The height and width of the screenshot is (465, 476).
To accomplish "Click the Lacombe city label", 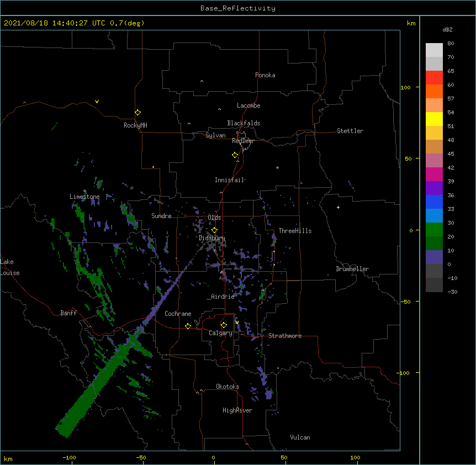I will click(x=248, y=105).
